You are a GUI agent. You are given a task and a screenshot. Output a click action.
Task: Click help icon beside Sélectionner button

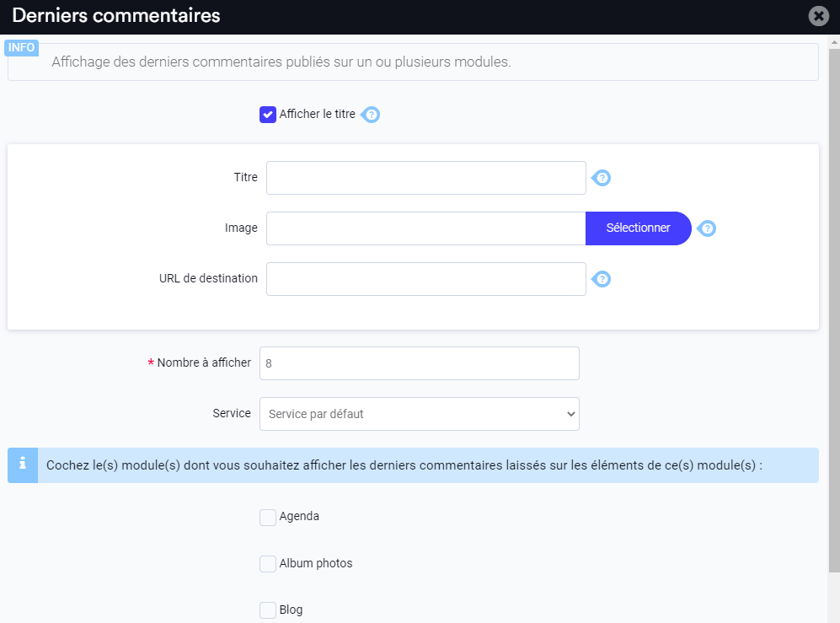(707, 228)
